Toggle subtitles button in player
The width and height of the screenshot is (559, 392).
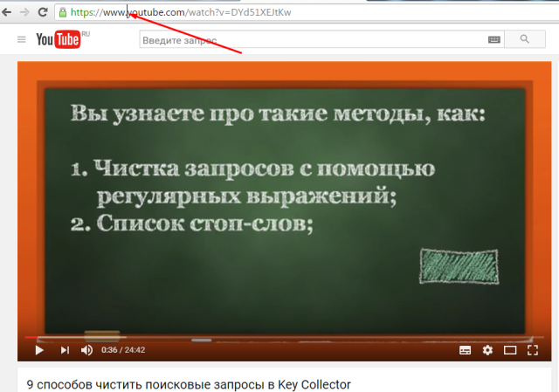click(465, 350)
